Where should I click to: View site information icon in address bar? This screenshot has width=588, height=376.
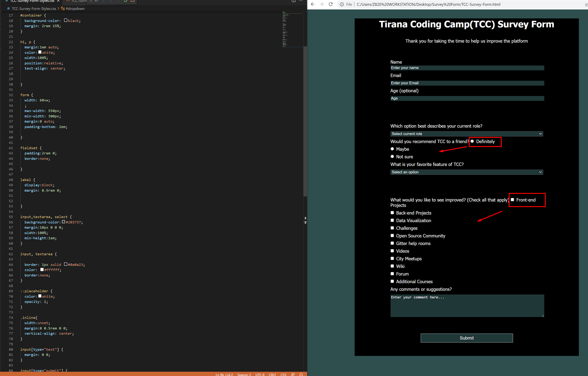click(x=342, y=4)
